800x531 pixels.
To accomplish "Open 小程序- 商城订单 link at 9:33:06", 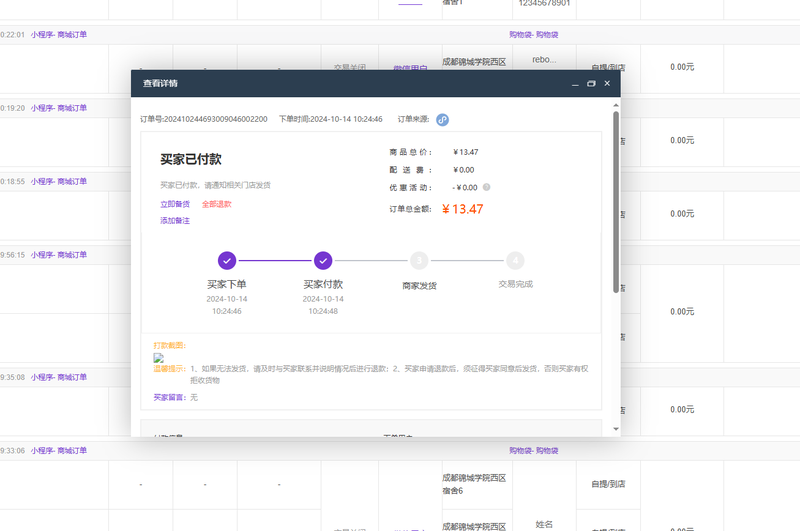I will tap(59, 451).
